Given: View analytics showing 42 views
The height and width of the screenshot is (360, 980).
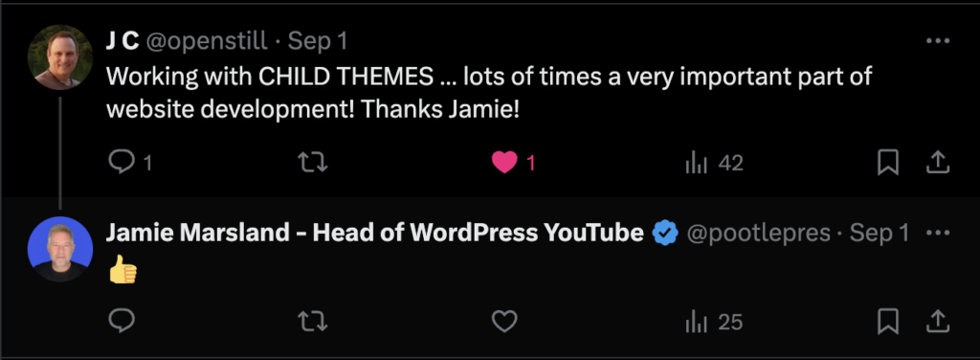Looking at the screenshot, I should coord(714,163).
